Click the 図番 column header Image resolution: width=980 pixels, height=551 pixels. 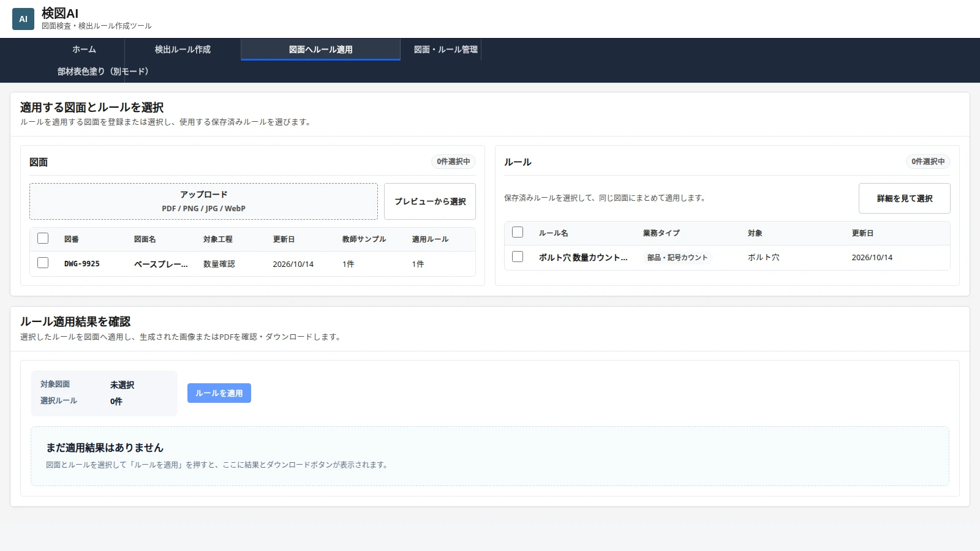pyautogui.click(x=72, y=239)
